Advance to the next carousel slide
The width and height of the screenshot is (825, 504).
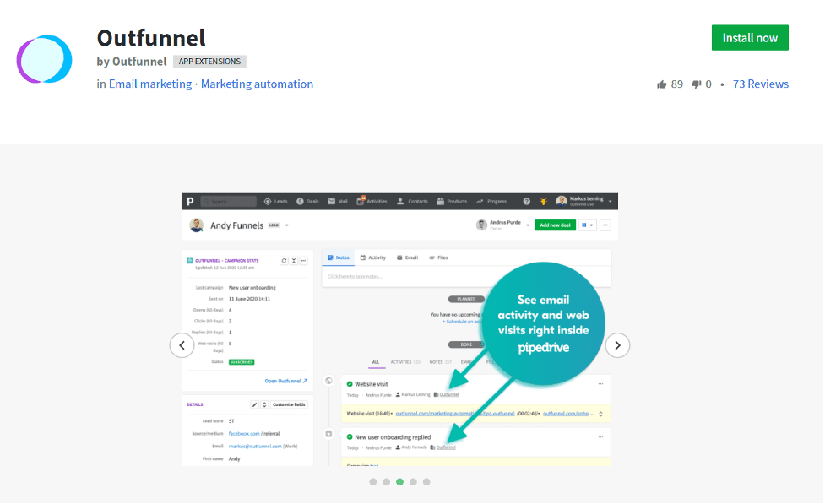(x=618, y=345)
